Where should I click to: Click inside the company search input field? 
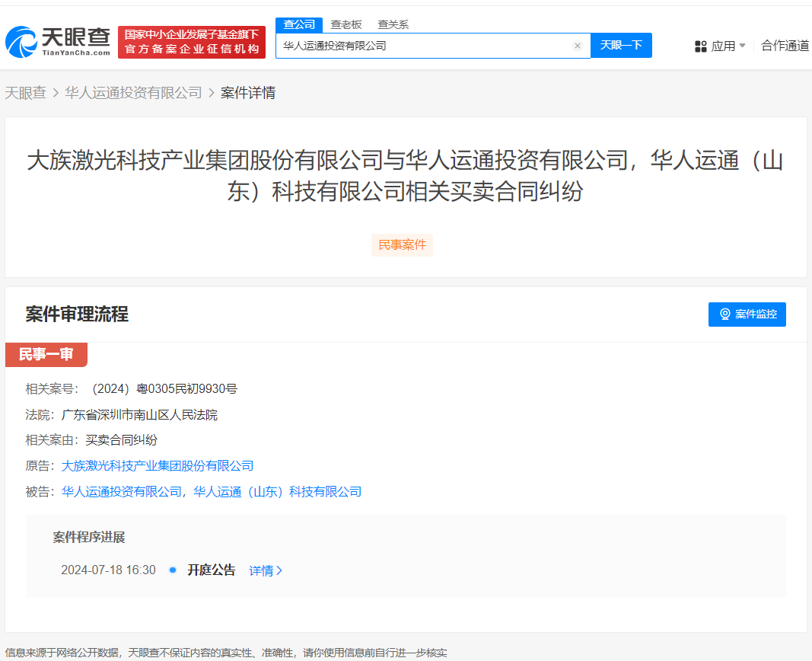(419, 46)
